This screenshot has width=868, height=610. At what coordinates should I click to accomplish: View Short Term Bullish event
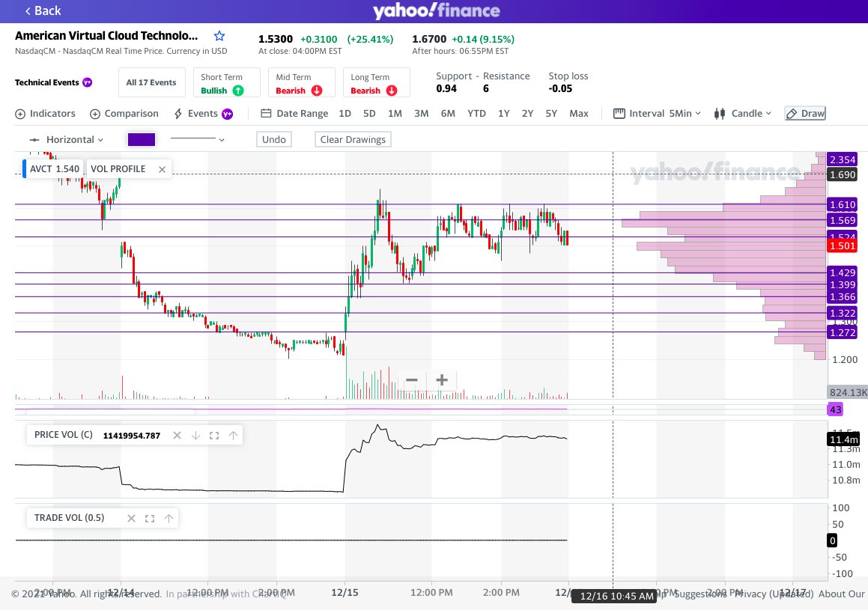[226, 82]
